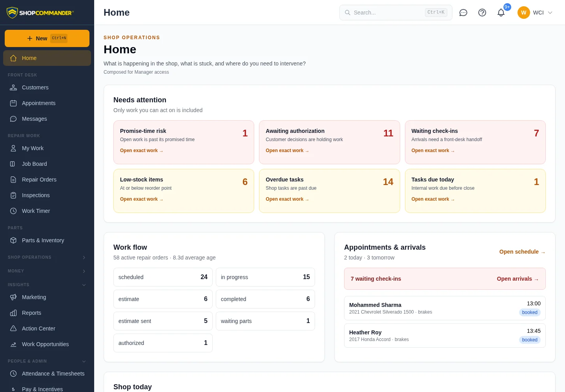Click the Work Timer clock icon
Image resolution: width=565 pixels, height=392 pixels.
click(x=13, y=211)
